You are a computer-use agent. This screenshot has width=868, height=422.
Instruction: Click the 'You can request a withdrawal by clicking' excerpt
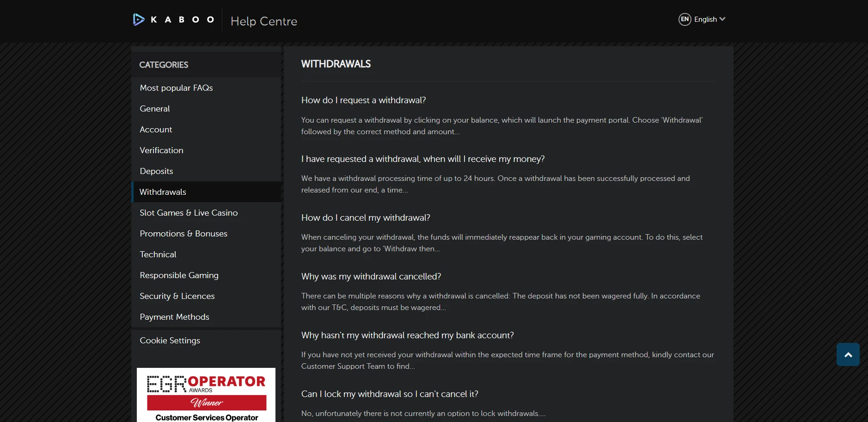click(x=502, y=126)
